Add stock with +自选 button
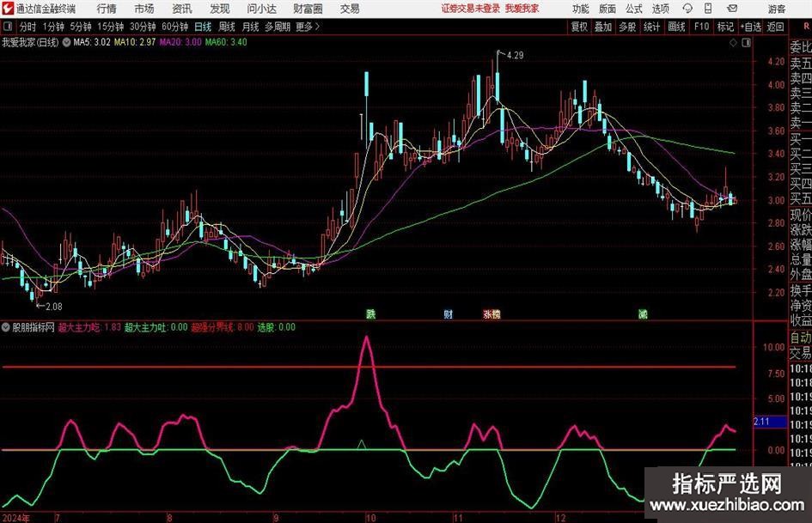 coord(751,27)
